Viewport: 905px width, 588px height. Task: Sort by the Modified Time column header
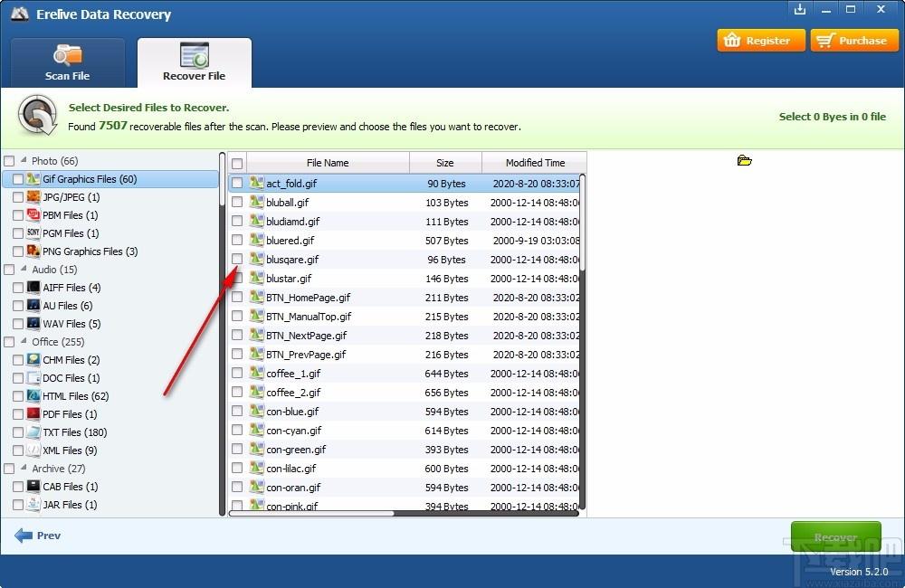tap(535, 163)
